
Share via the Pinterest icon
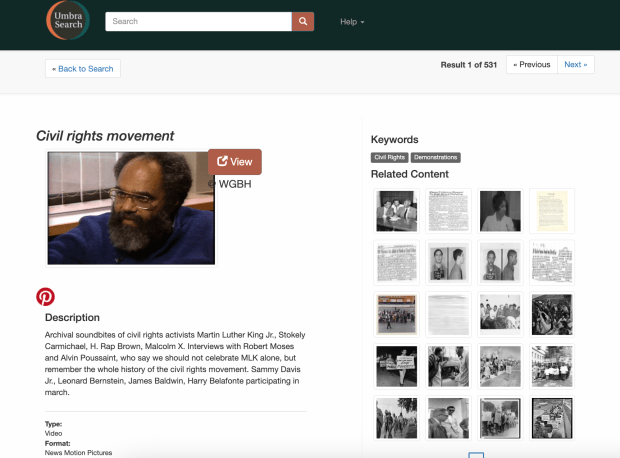pyautogui.click(x=46, y=296)
